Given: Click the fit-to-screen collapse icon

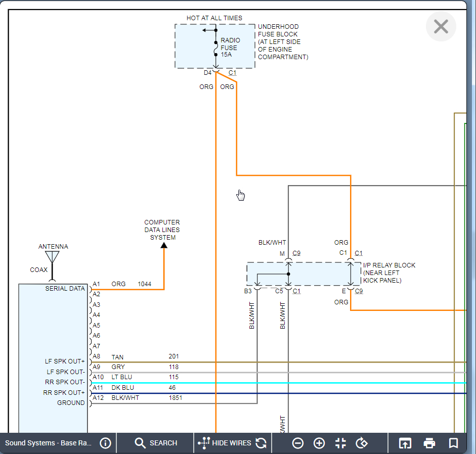Looking at the screenshot, I should (x=340, y=443).
